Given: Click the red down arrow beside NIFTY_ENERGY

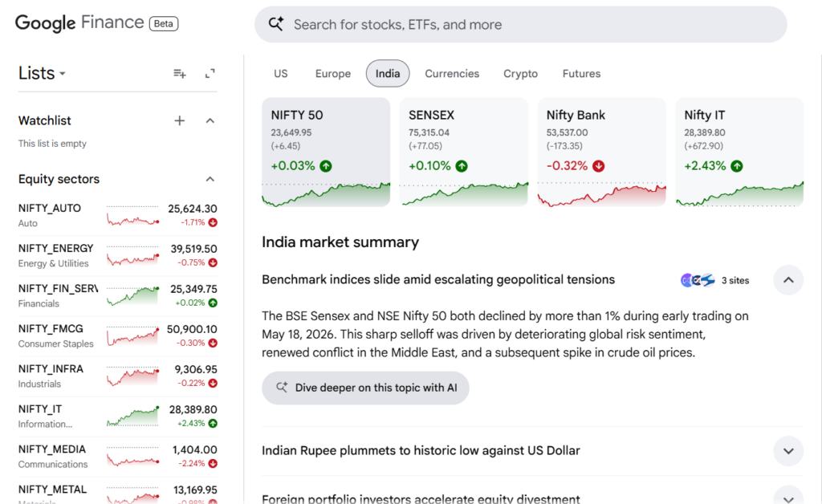Looking at the screenshot, I should (213, 263).
